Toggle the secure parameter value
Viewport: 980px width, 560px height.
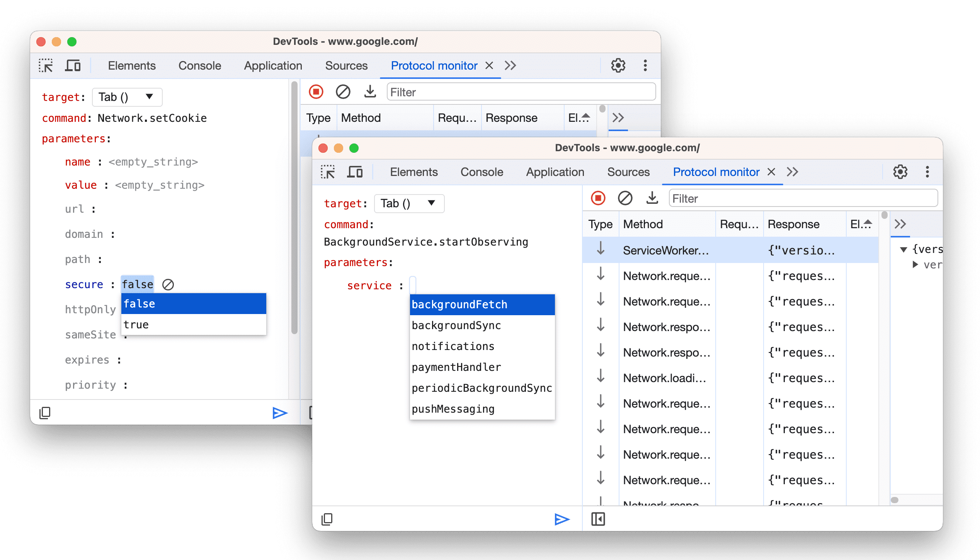click(134, 324)
